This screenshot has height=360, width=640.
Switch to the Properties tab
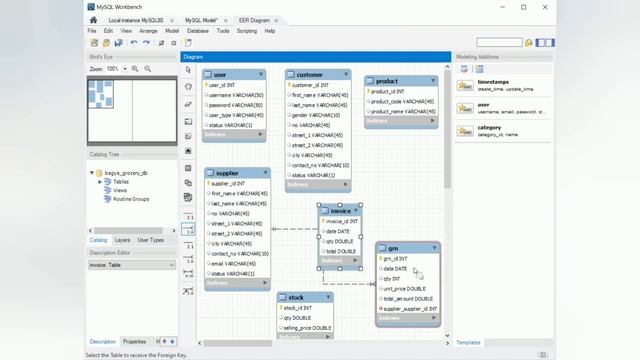click(134, 342)
